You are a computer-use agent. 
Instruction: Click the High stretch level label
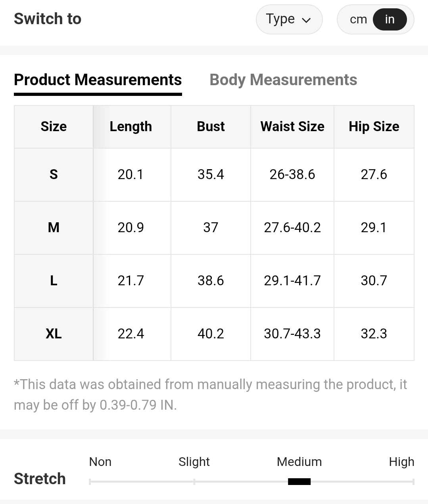[x=401, y=462]
